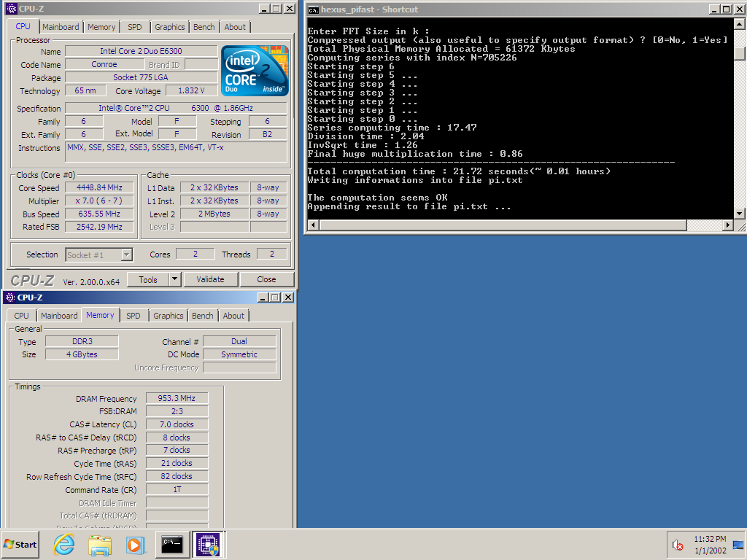Click DRAM Frequency value 953.3 MHz

click(x=177, y=398)
